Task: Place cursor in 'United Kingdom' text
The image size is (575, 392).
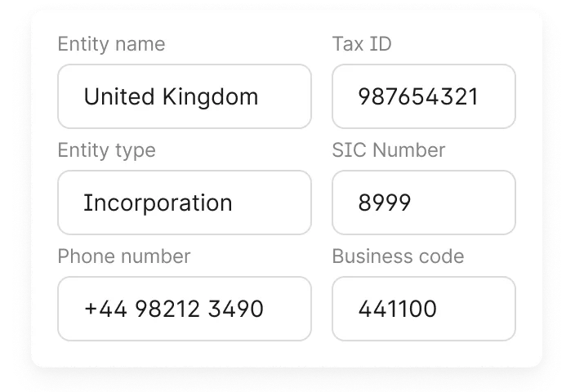Action: 171,97
